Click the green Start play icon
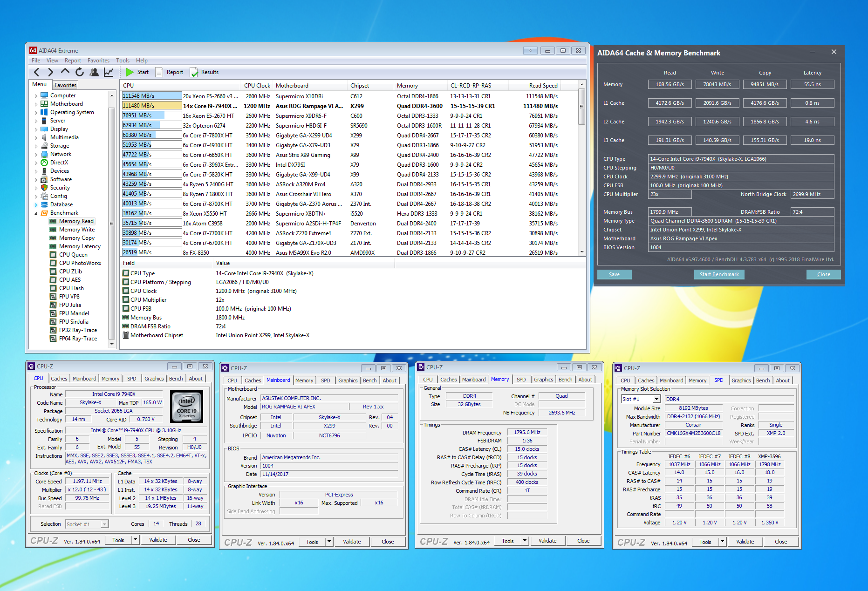 point(130,72)
